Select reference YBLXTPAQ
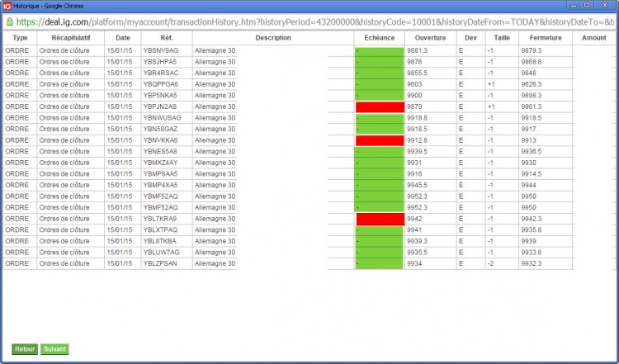 pos(160,229)
